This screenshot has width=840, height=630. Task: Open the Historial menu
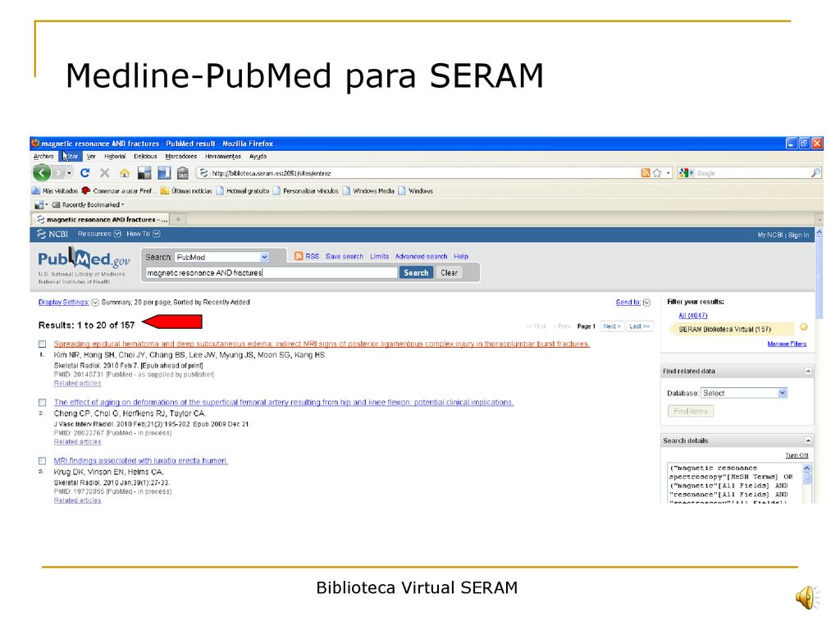(115, 157)
